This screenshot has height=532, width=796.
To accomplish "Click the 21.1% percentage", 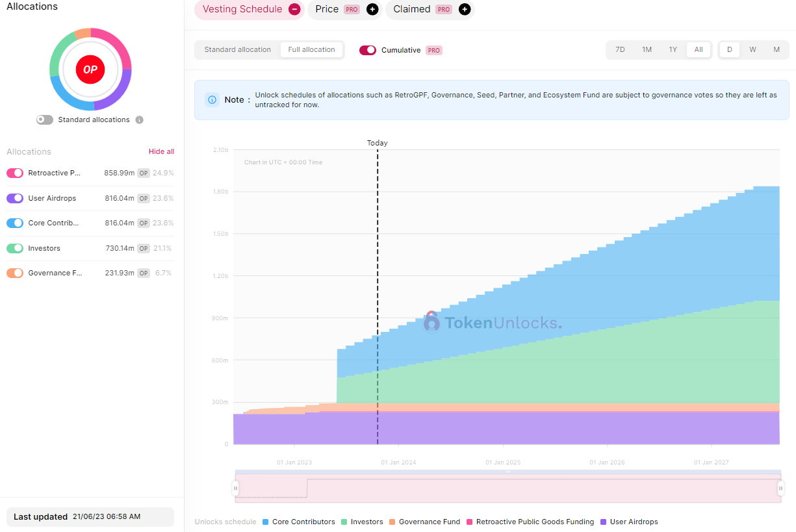I will pyautogui.click(x=163, y=248).
